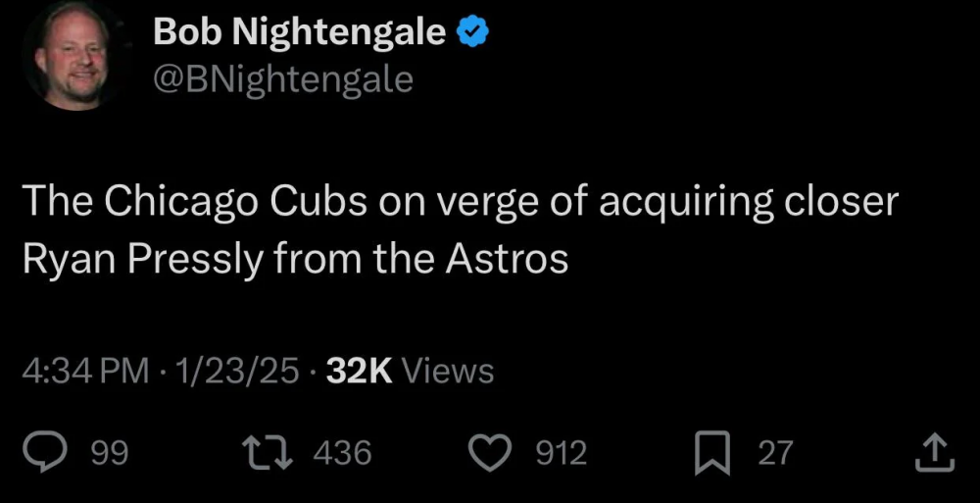View analytics via 32K Views
980x503 pixels.
410,372
